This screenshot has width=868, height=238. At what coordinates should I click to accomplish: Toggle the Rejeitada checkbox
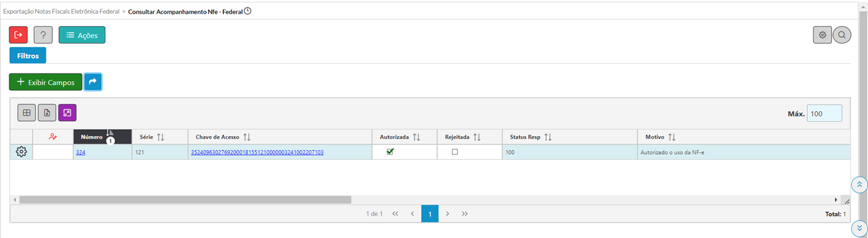(455, 152)
